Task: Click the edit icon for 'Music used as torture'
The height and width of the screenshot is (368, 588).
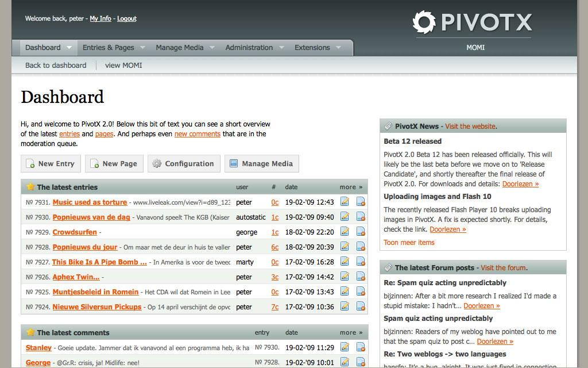Action: pos(345,202)
